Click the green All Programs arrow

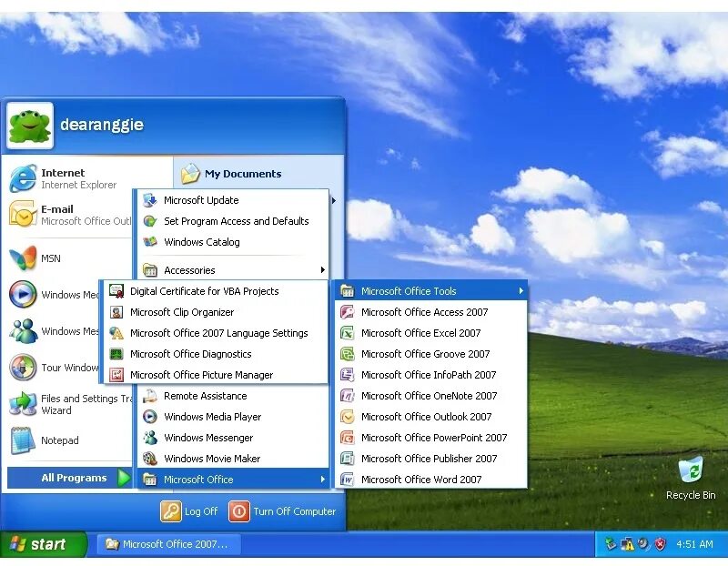tap(124, 478)
